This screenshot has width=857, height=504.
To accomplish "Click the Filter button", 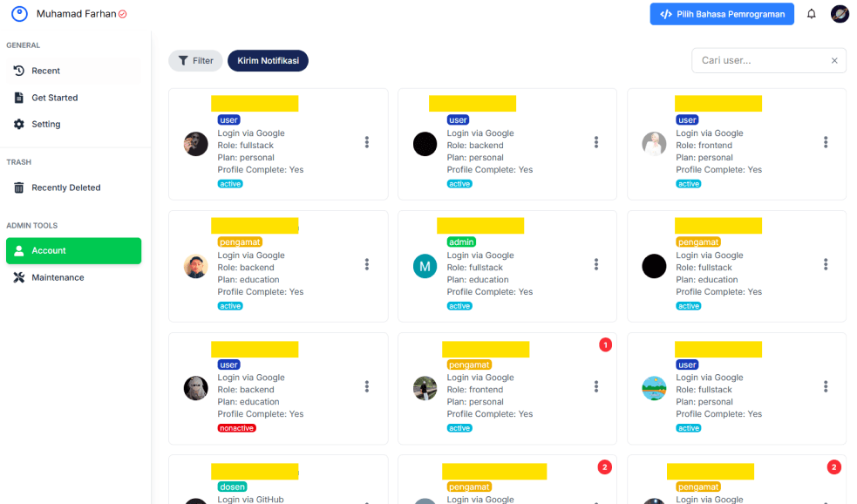I will (x=195, y=61).
